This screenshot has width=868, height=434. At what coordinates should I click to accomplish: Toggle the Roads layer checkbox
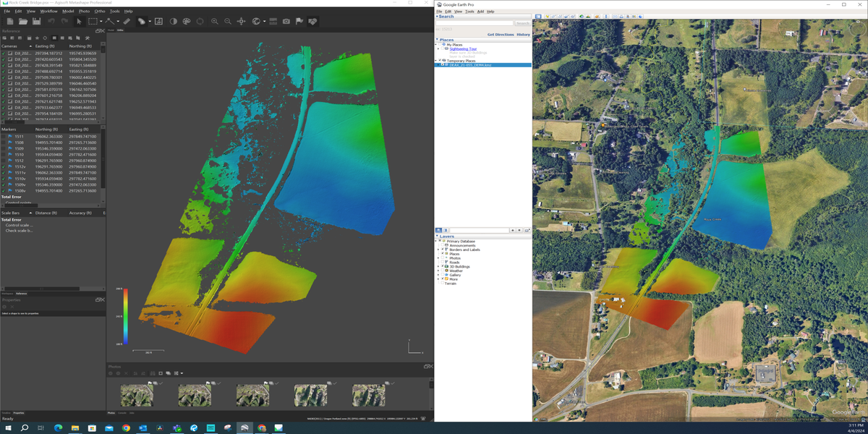(443, 263)
